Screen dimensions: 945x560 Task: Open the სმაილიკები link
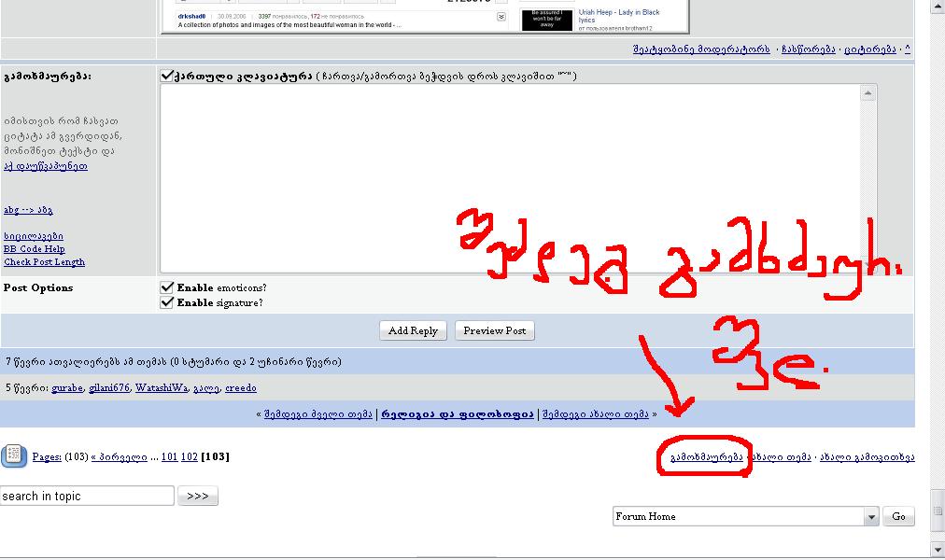pyautogui.click(x=33, y=236)
